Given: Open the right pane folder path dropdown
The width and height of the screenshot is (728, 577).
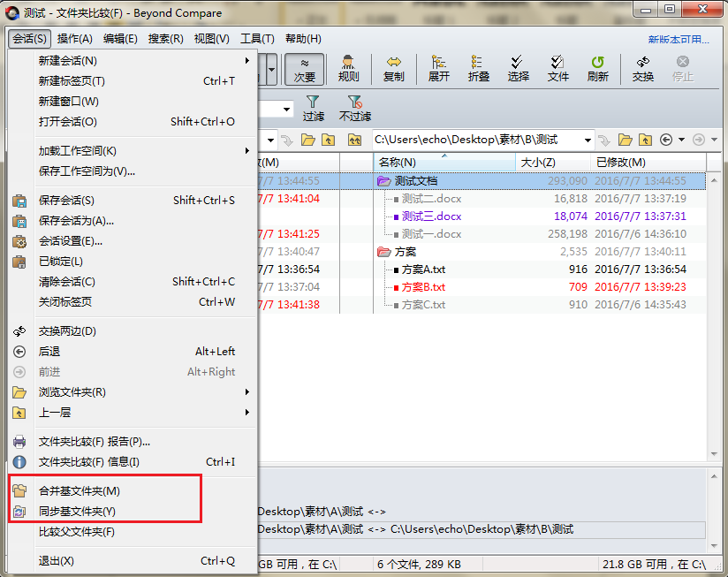Looking at the screenshot, I should [588, 140].
